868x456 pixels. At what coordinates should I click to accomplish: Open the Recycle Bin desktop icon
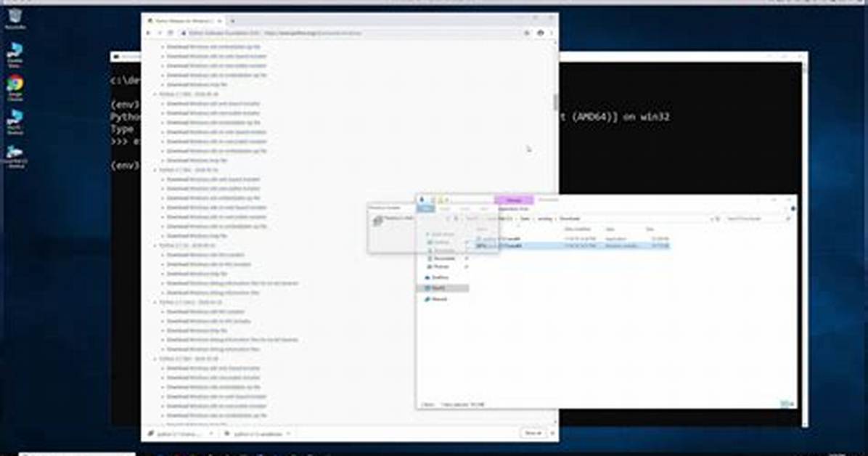point(15,18)
